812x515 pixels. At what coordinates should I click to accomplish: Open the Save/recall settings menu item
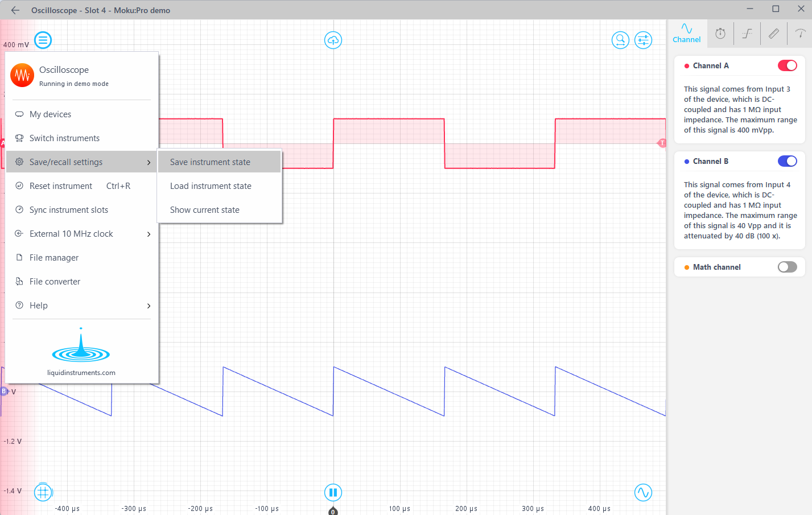click(83, 162)
